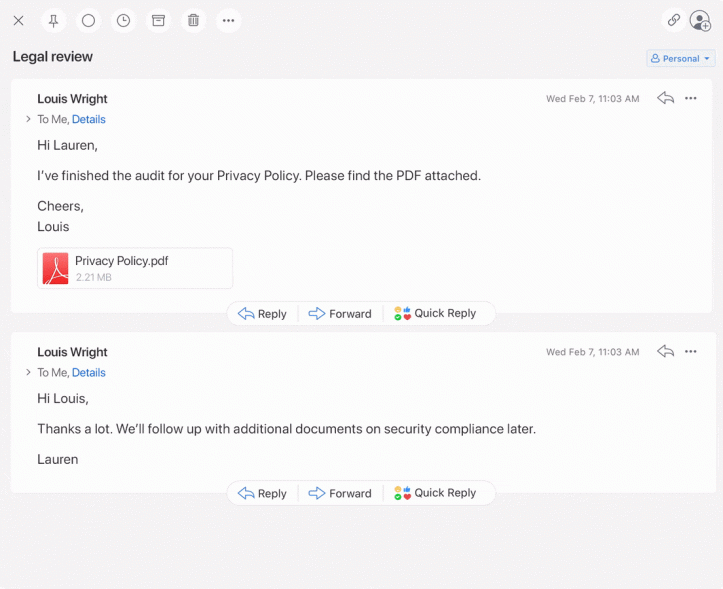Delete the thread with the trash icon
Viewport: 723px width, 589px height.
(193, 21)
